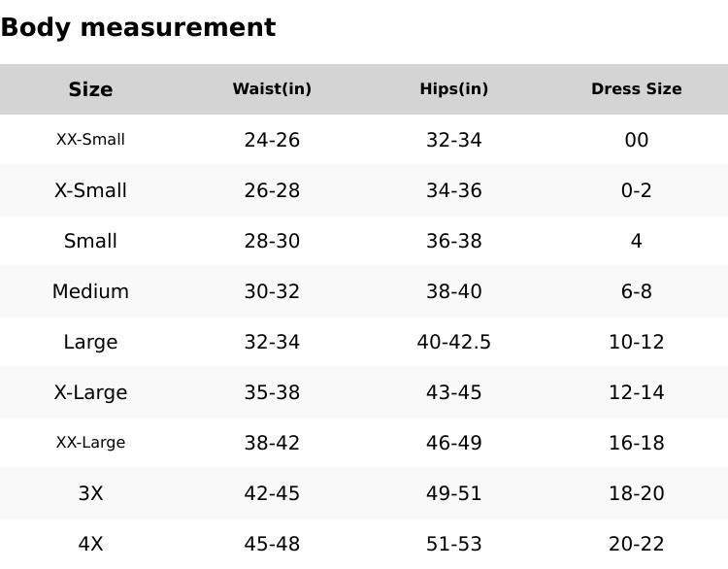Select the Dress Size column header
Screen dimensions: 728x569
coord(636,89)
